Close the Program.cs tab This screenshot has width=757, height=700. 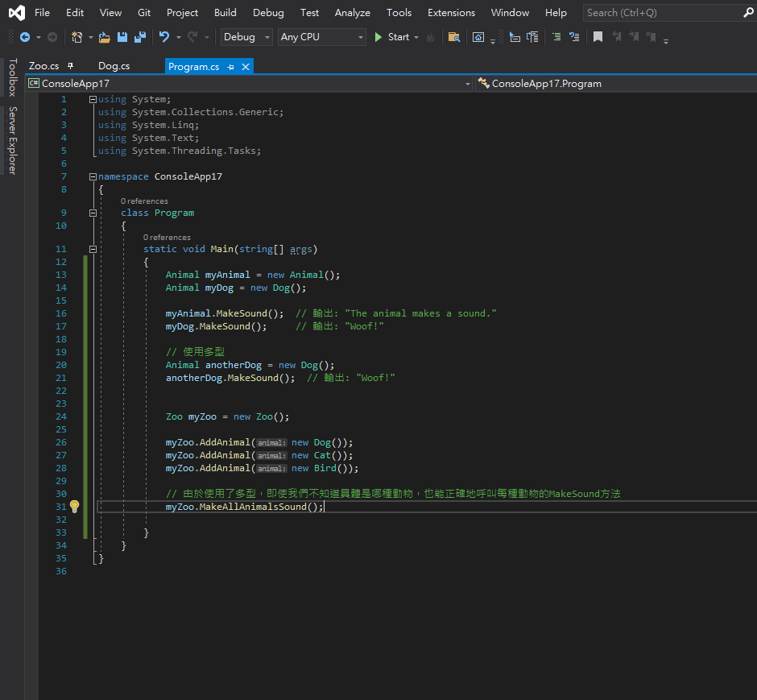pyautogui.click(x=246, y=66)
